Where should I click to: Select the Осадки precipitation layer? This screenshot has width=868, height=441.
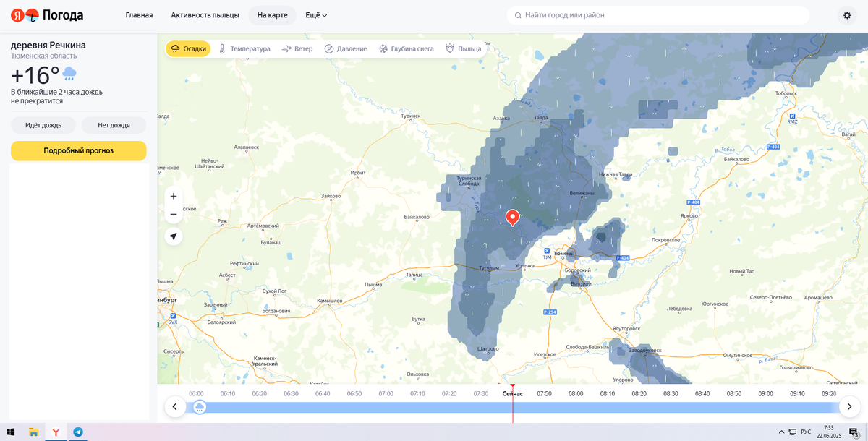click(x=188, y=48)
